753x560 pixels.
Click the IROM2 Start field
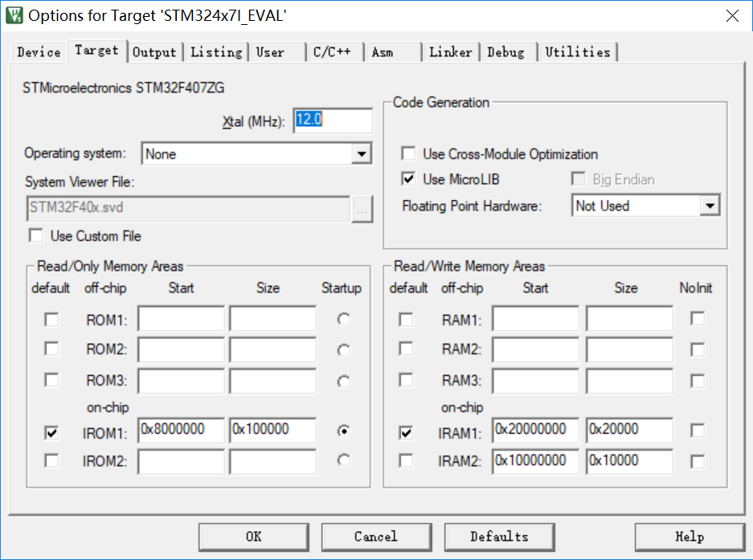click(181, 461)
